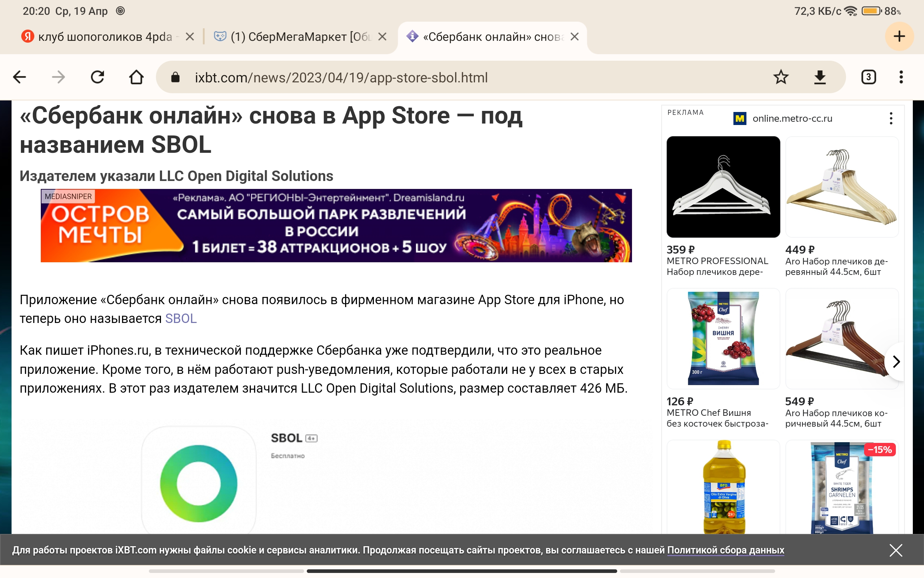Screen dimensions: 924x578
Task: Click the 449 ₽ price
Action: (800, 250)
